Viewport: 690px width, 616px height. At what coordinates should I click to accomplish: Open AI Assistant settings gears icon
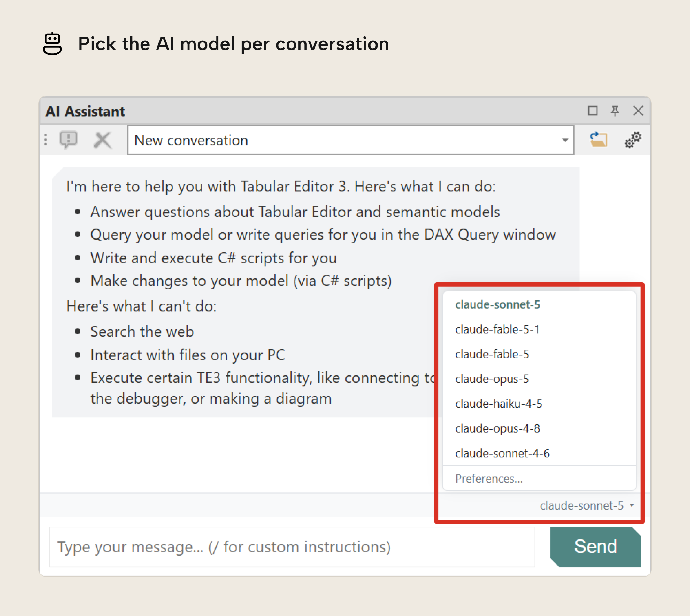(x=633, y=140)
